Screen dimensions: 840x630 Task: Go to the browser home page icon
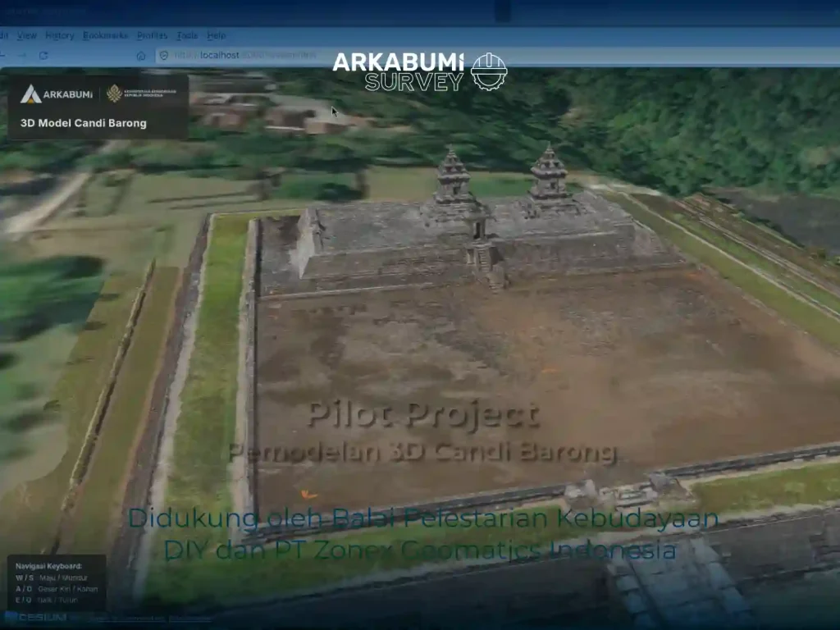pyautogui.click(x=141, y=55)
